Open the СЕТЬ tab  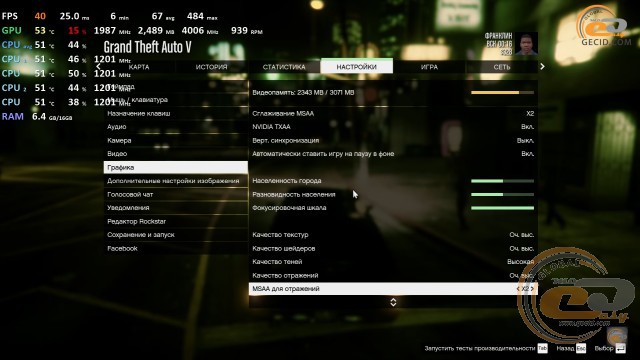click(502, 67)
